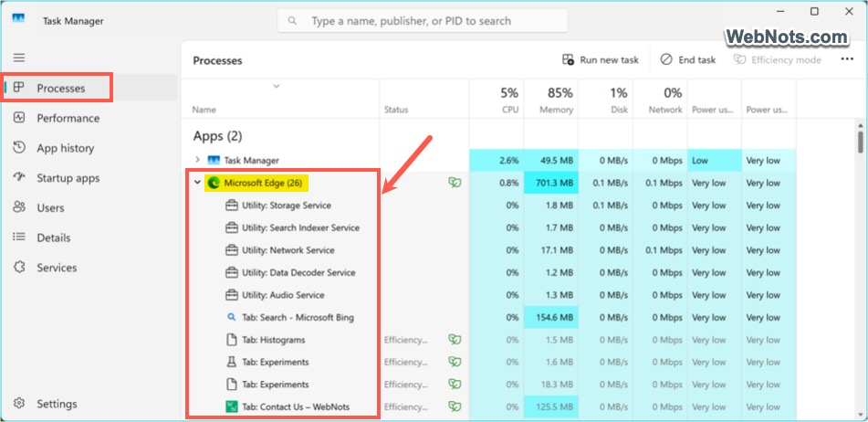Switch to the Performance page

click(89, 118)
